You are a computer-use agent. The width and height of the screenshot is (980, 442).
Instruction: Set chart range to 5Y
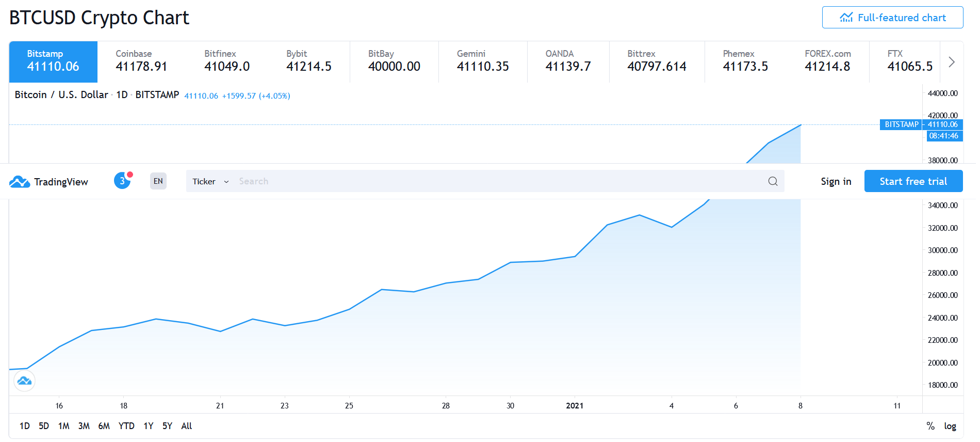pyautogui.click(x=167, y=426)
